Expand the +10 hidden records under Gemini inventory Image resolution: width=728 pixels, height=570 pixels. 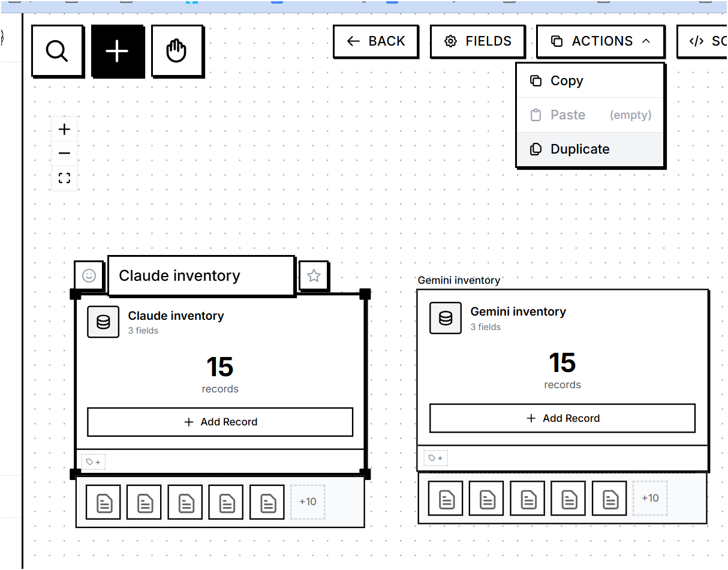point(650,498)
